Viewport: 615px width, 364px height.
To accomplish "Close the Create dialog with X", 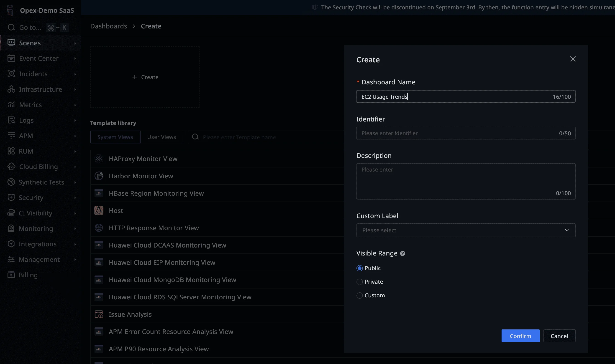I will coord(573,59).
